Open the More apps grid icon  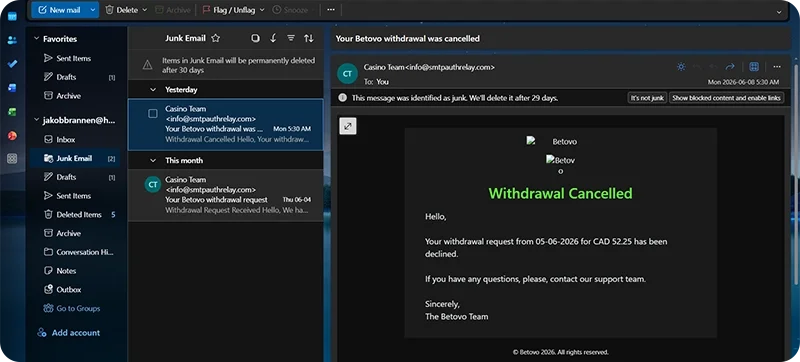pyautogui.click(x=12, y=159)
